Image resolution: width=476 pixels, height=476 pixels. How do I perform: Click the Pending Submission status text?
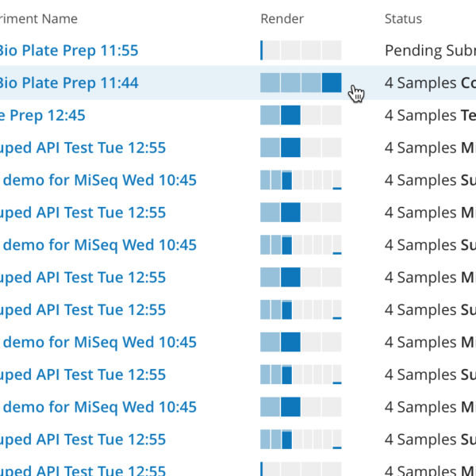429,51
